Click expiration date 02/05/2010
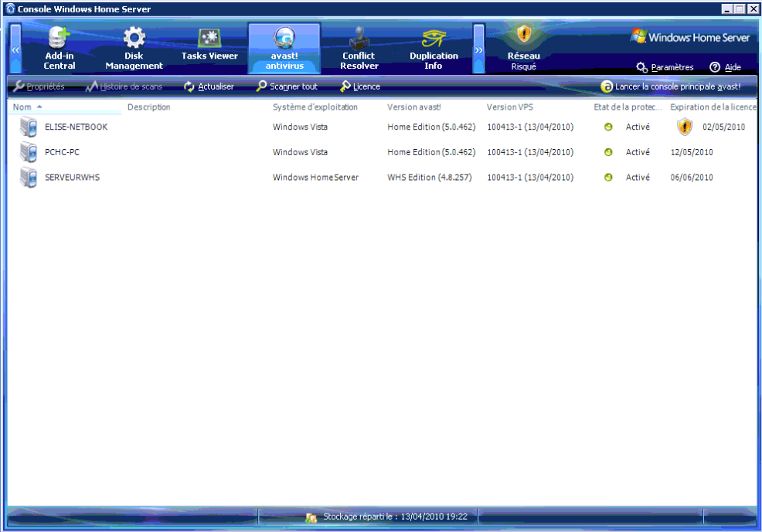The image size is (762, 532). [723, 127]
